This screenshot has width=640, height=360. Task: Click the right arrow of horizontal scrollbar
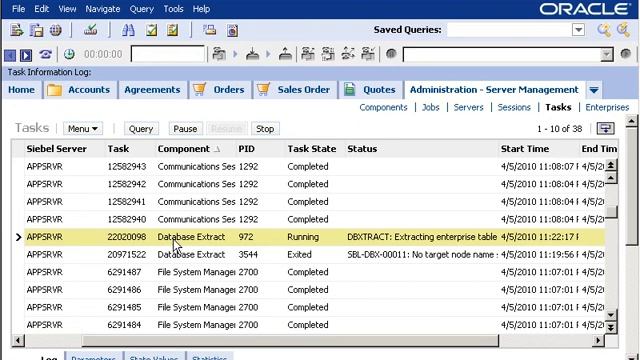pos(598,340)
